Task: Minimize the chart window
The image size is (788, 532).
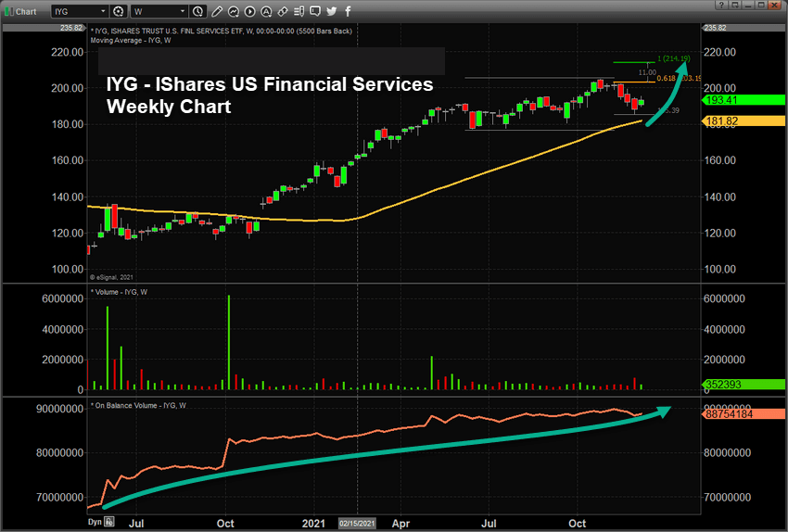Action: point(748,5)
